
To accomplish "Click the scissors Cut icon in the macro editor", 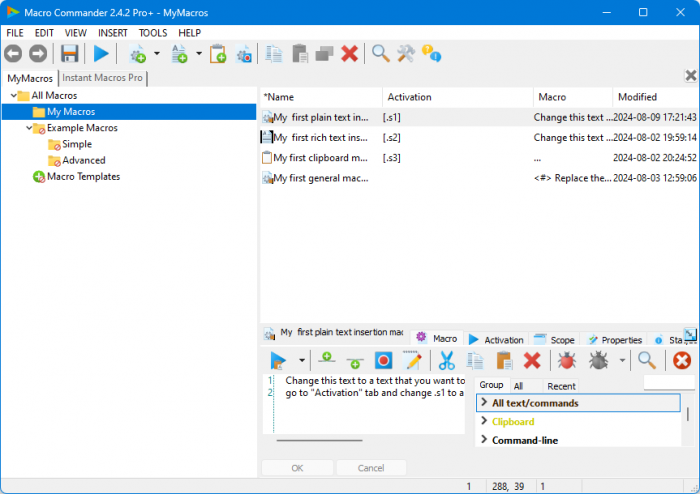I will [x=447, y=360].
